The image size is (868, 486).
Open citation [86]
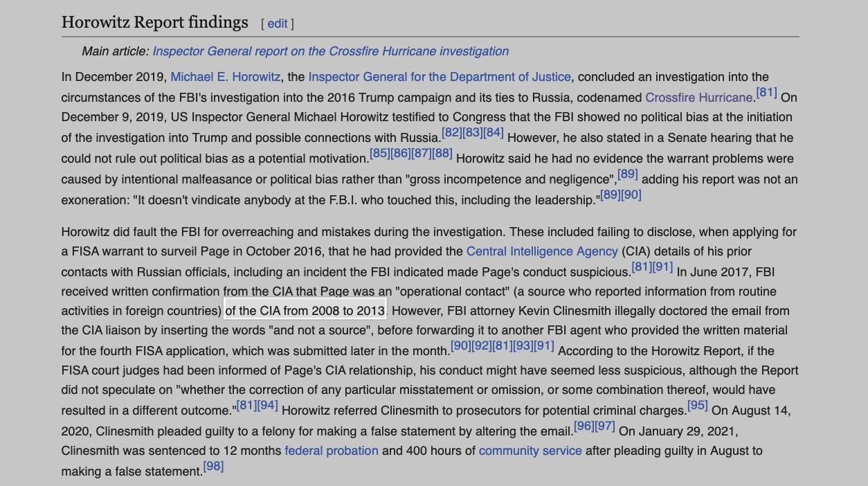pyautogui.click(x=401, y=153)
